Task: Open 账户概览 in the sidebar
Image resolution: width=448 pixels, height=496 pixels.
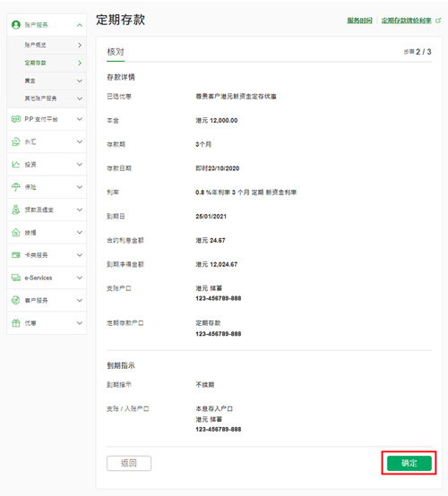Action: point(35,45)
